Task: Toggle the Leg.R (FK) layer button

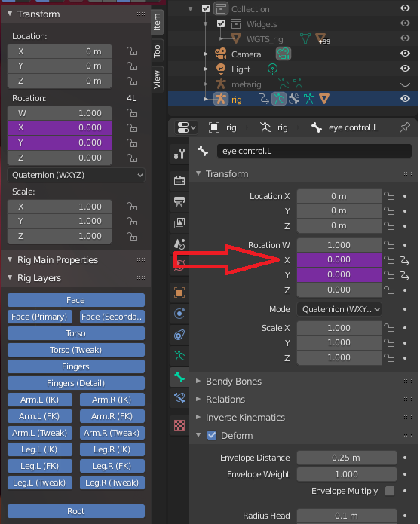Action: [x=112, y=466]
